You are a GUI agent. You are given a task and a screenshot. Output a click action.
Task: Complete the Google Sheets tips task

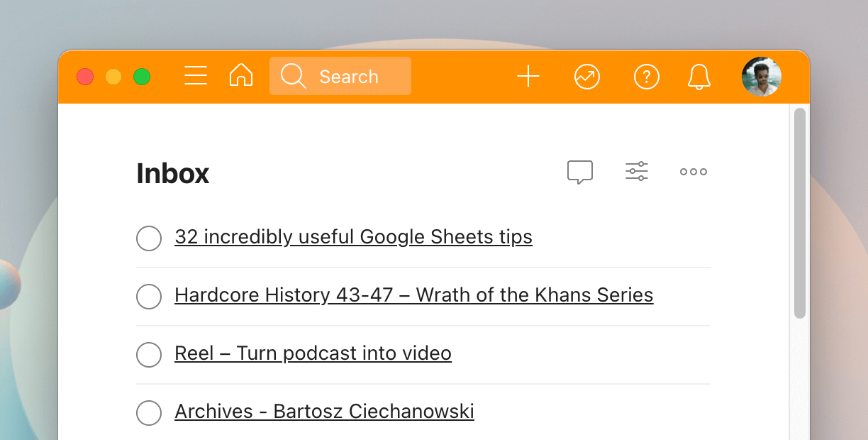[x=149, y=238]
